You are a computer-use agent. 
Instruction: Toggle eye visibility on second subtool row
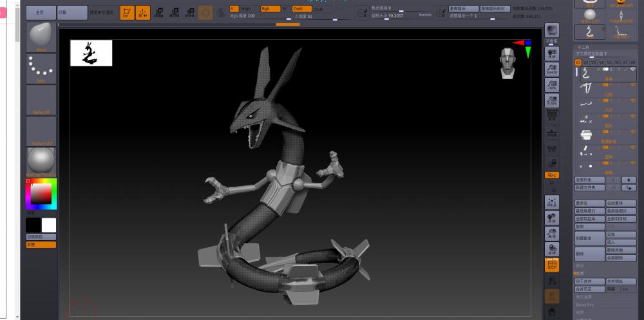(x=633, y=84)
